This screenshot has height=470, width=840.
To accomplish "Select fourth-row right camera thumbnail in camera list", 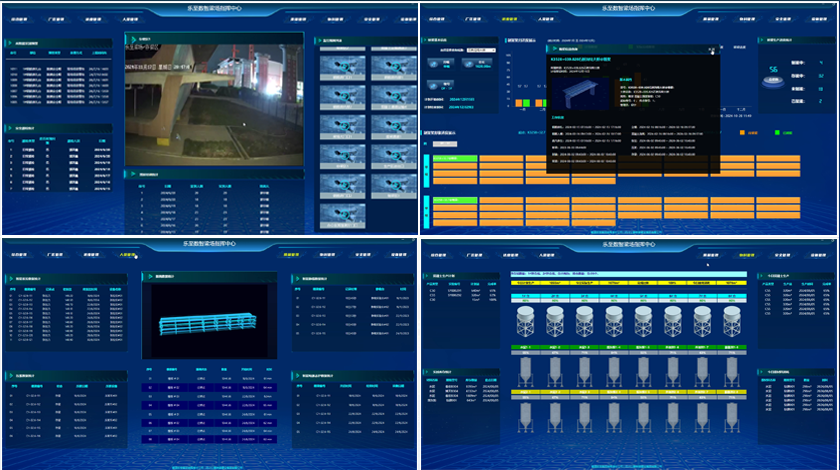I will (x=393, y=156).
